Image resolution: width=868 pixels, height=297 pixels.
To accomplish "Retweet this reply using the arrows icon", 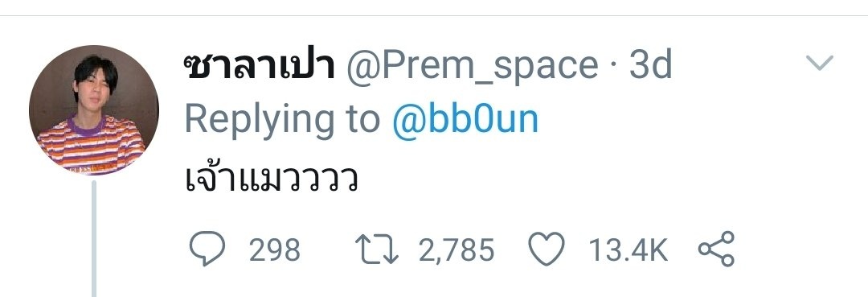I will tap(376, 250).
